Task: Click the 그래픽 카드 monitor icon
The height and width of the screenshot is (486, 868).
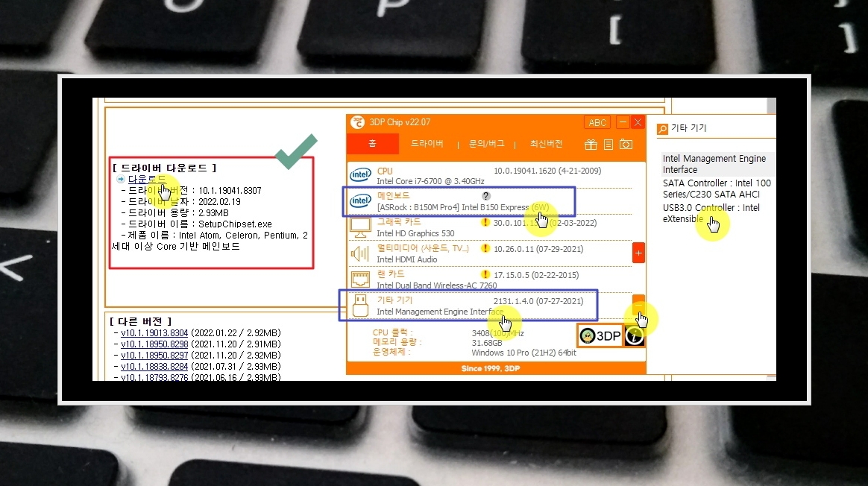Action: coord(360,227)
